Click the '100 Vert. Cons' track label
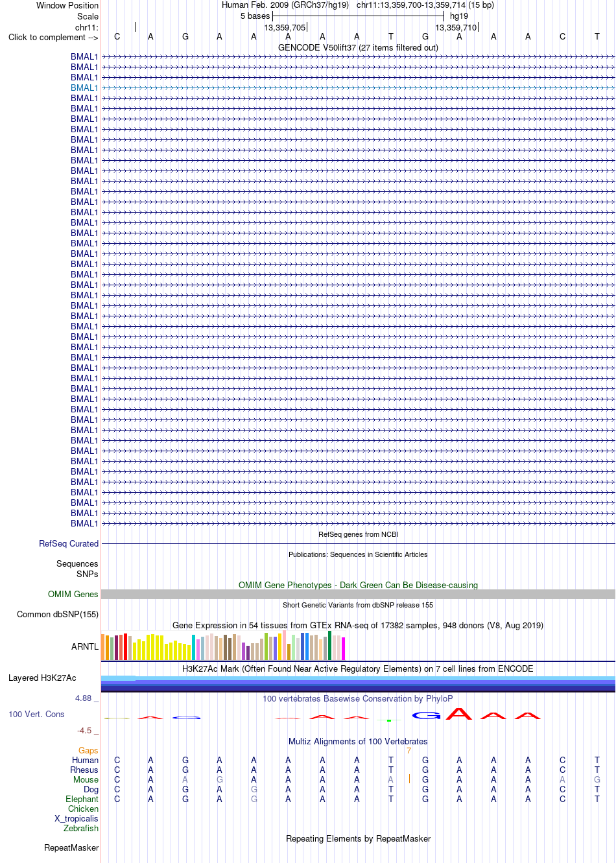 pos(36,714)
